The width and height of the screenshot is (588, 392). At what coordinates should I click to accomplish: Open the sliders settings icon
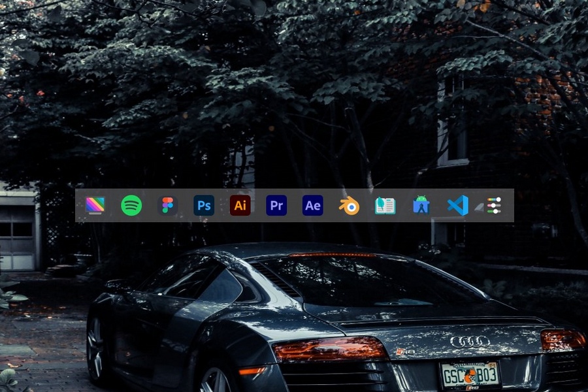point(494,206)
